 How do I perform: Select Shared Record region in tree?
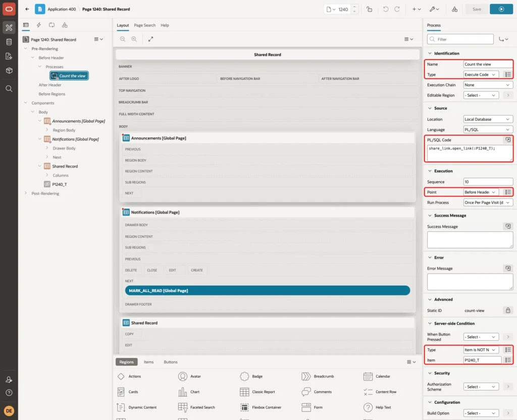point(65,166)
